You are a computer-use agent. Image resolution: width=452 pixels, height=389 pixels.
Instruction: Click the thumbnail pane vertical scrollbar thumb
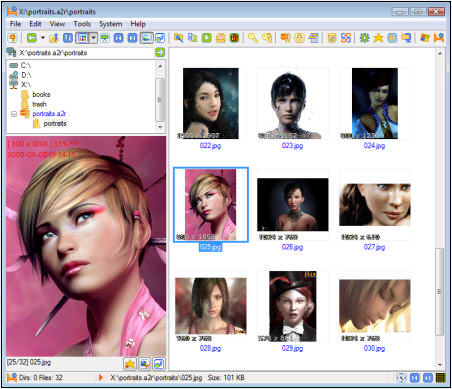pos(440,292)
